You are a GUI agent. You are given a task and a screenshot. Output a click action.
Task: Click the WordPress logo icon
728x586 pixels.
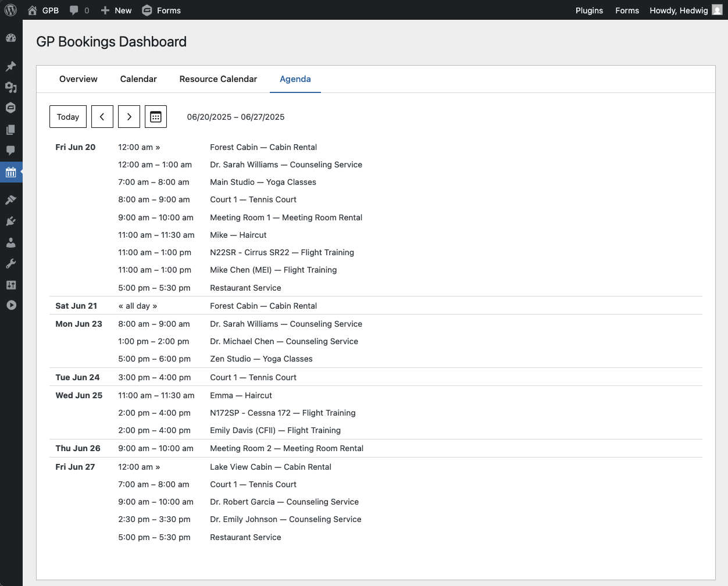click(x=10, y=10)
